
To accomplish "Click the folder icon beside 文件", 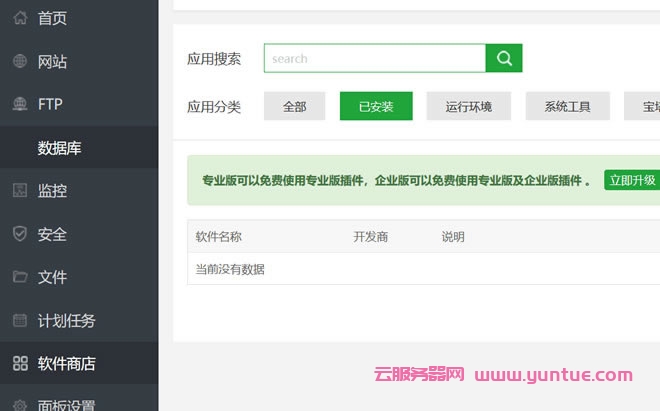I will (20, 277).
